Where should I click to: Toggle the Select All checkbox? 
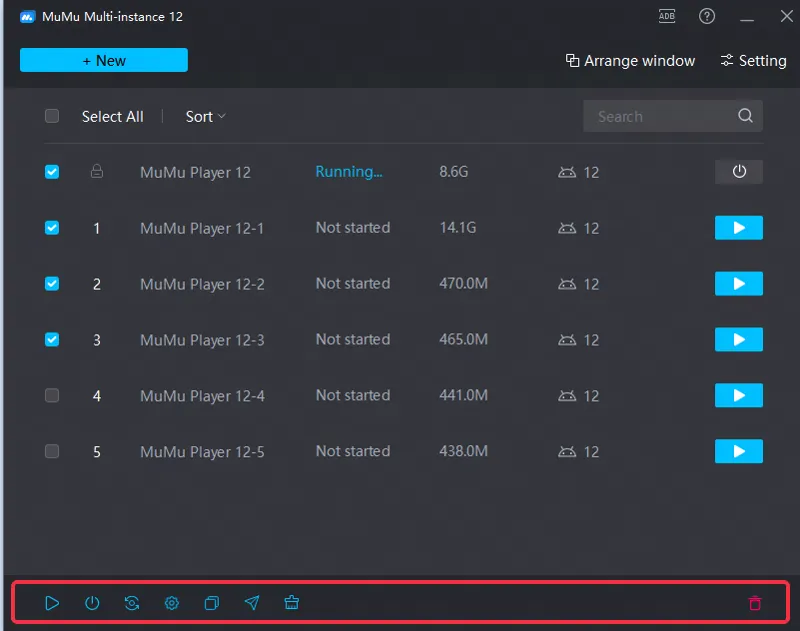(x=52, y=116)
